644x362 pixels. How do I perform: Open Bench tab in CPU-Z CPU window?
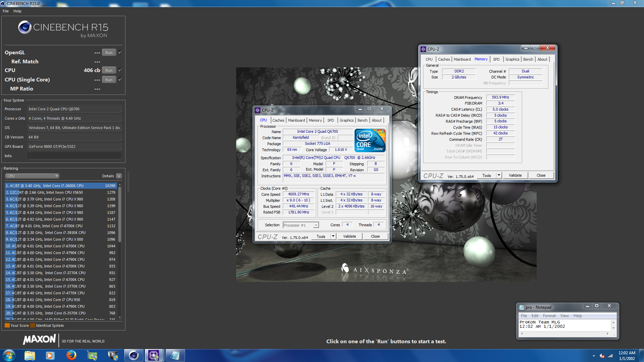pyautogui.click(x=362, y=120)
